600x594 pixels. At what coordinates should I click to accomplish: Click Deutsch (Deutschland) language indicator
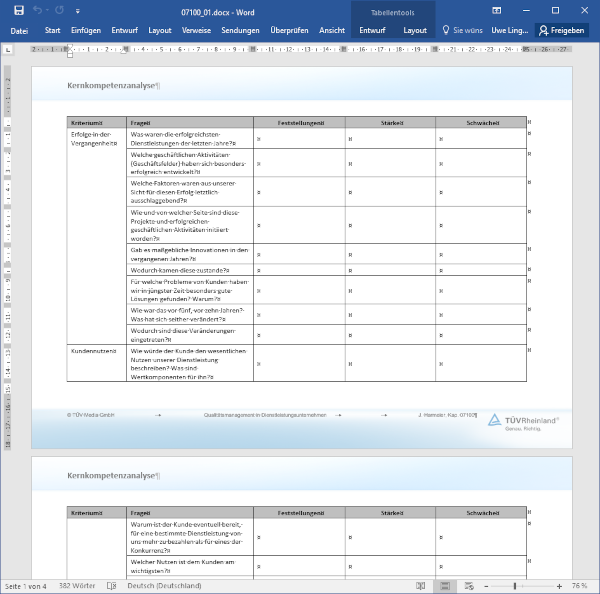coord(163,586)
